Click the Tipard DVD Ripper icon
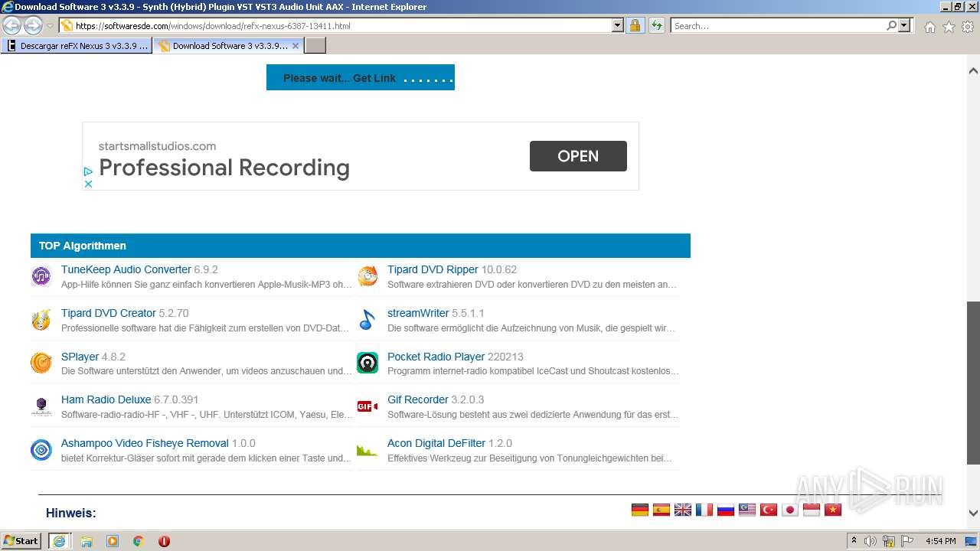Viewport: 980px width, 551px height. click(x=367, y=276)
